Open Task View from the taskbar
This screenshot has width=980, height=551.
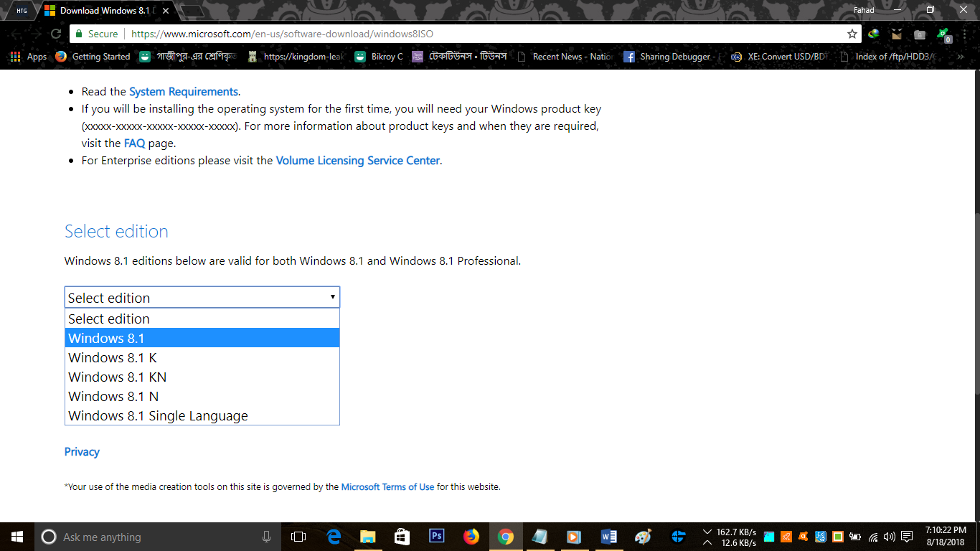298,537
